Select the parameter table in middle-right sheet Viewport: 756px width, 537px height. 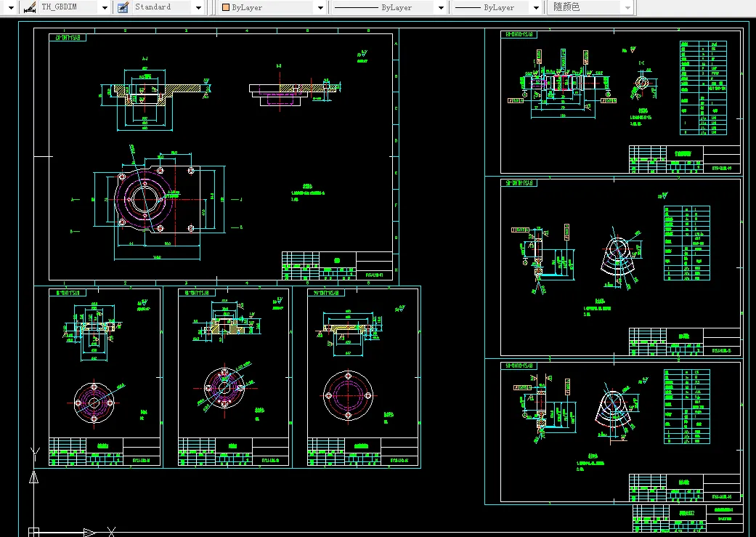[x=686, y=243]
